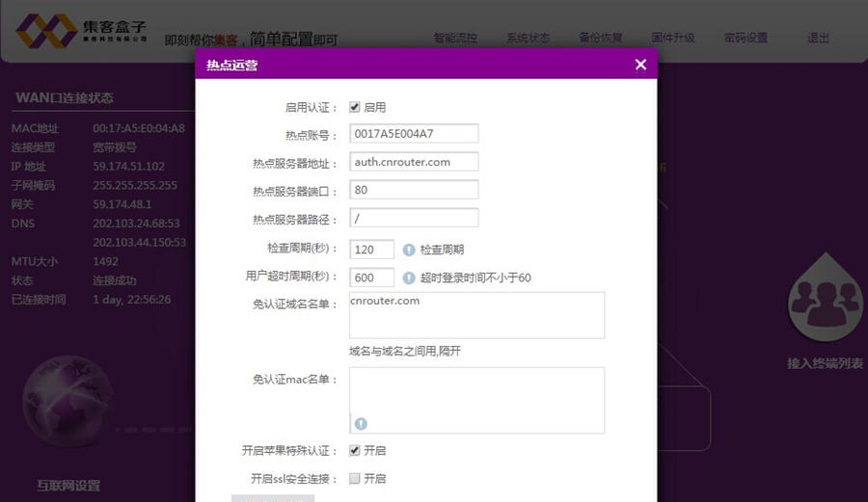
Task: Enable the 开启ssl安全连接 checkbox
Action: (355, 478)
